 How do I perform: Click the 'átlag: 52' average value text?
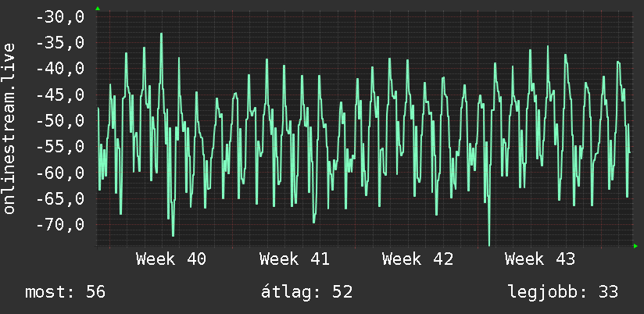pos(307,292)
